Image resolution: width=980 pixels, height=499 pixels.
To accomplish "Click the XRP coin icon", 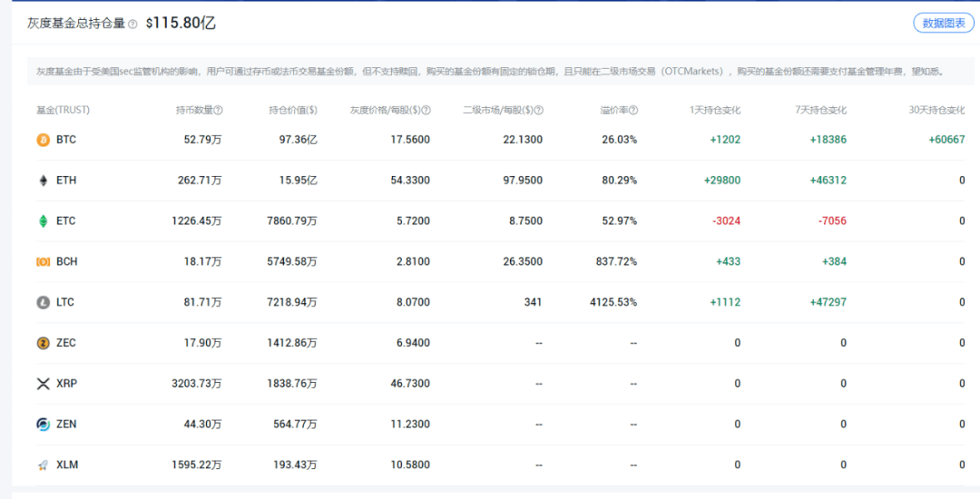I will pyautogui.click(x=44, y=384).
